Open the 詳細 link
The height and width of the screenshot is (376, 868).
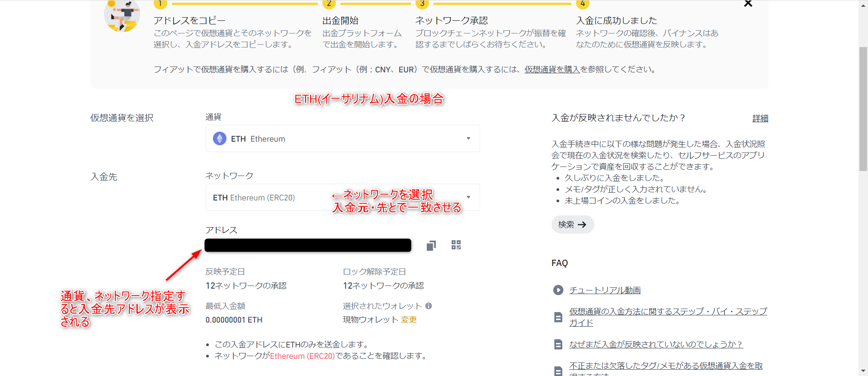pyautogui.click(x=760, y=118)
